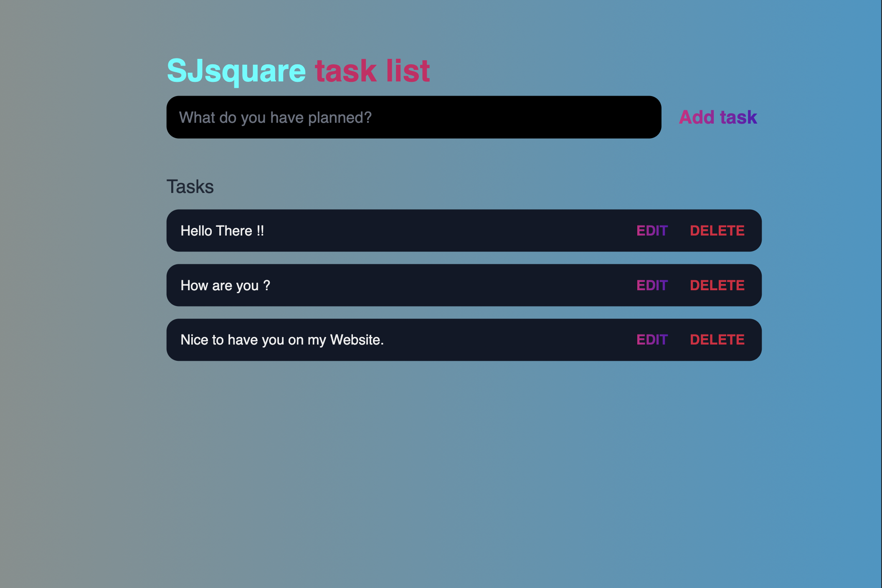The width and height of the screenshot is (882, 588).
Task: Focus the 'What do you have planned?' input
Action: pos(413,117)
